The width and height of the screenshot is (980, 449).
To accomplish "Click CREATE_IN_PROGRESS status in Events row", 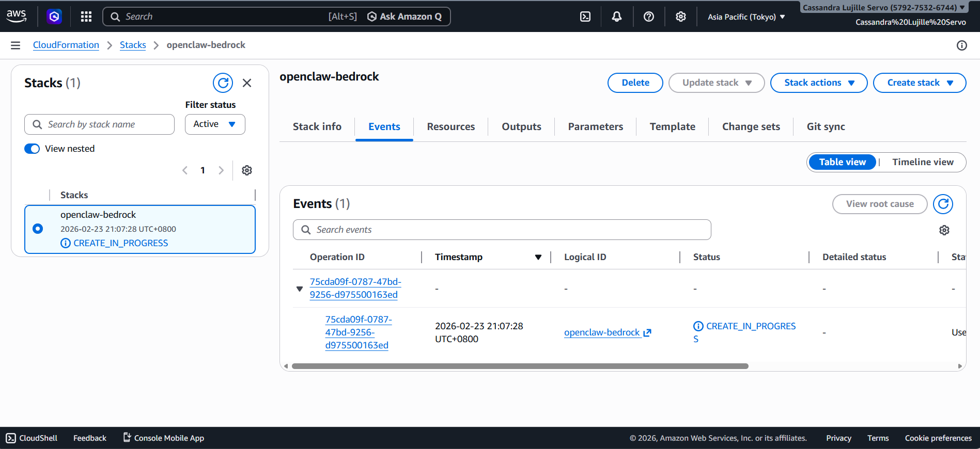I will tap(744, 332).
